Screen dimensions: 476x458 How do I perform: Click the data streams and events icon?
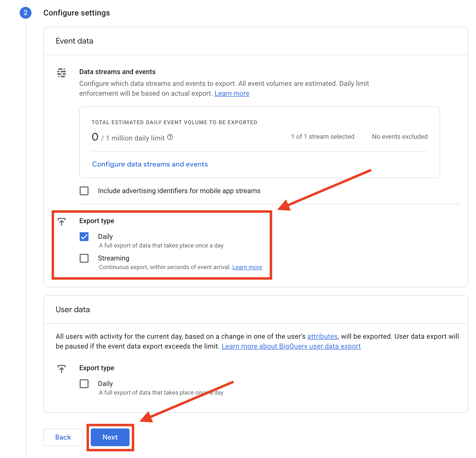pos(61,73)
